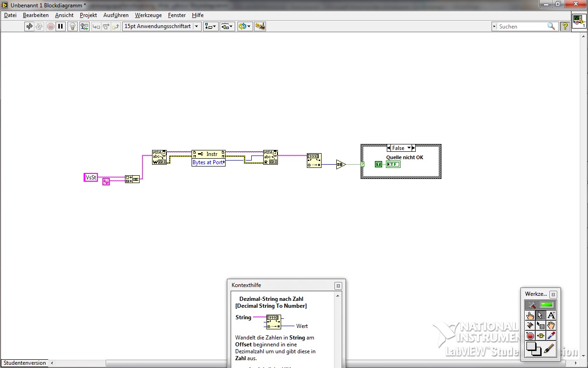Select the Connect Wire spool tool
Screen dimensions: 588x368
click(530, 326)
